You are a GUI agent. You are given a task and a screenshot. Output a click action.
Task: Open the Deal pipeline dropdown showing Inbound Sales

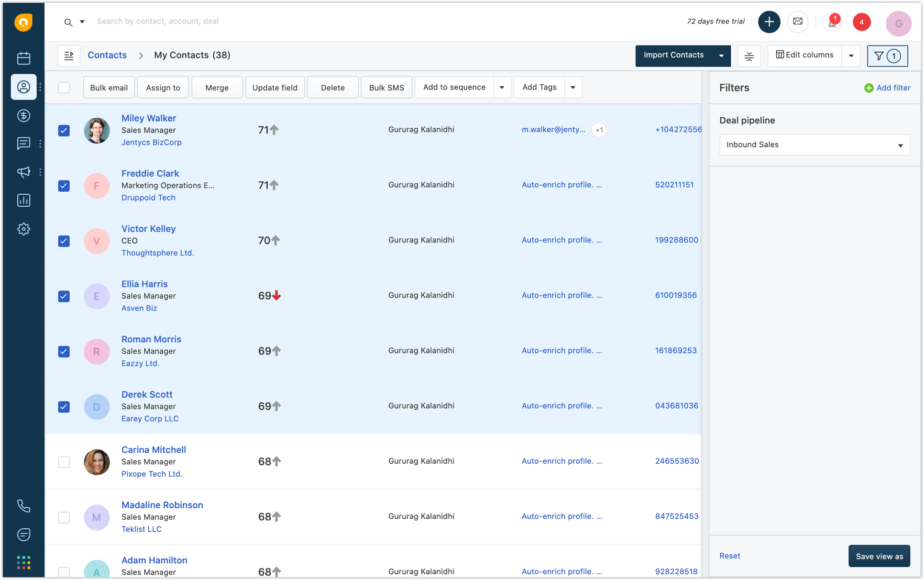click(814, 145)
